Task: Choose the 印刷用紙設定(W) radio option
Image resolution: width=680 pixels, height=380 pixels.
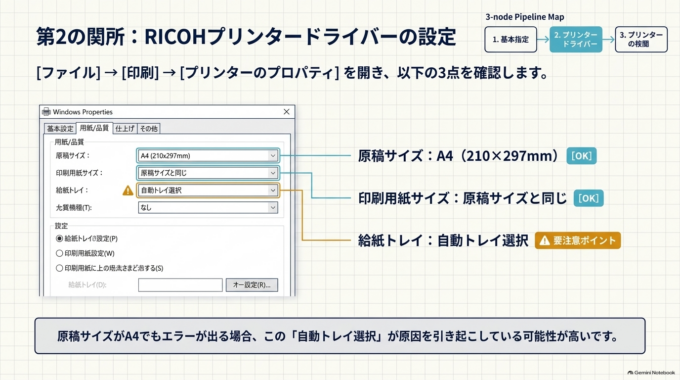Action: 59,253
